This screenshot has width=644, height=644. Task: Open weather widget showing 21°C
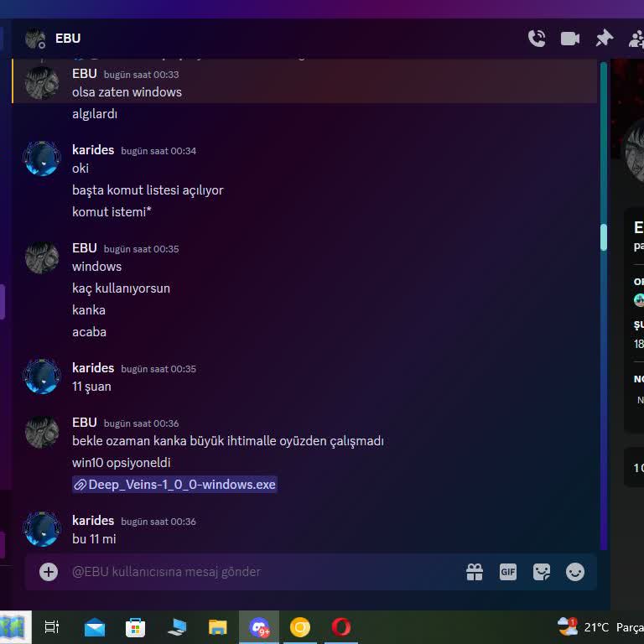(600, 627)
